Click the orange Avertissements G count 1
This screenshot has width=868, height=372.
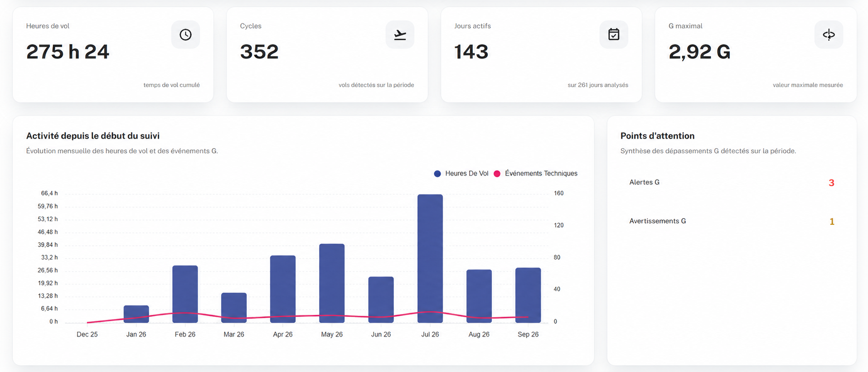tap(832, 222)
